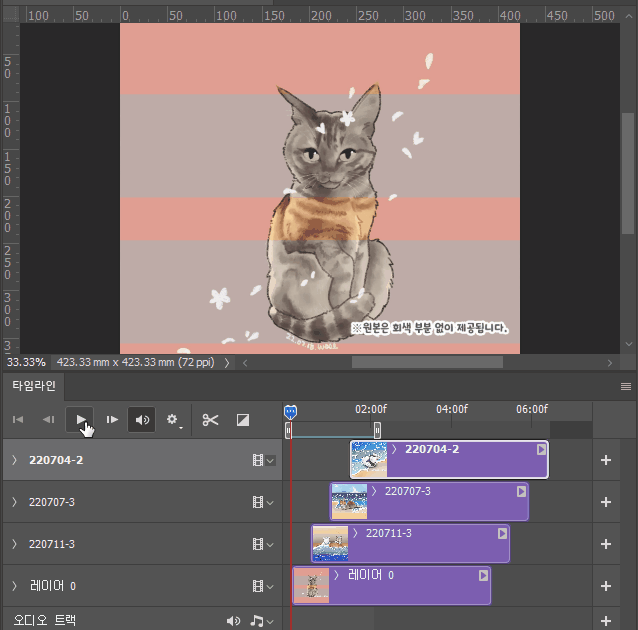Click the horizontal canvas scrollbar thumb
This screenshot has width=638, height=630.
point(427,362)
